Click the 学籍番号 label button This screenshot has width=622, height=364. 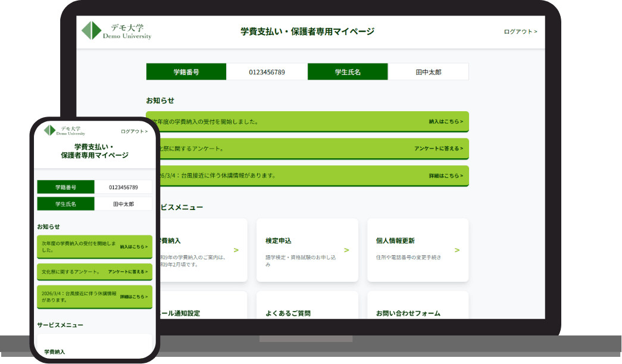(186, 71)
